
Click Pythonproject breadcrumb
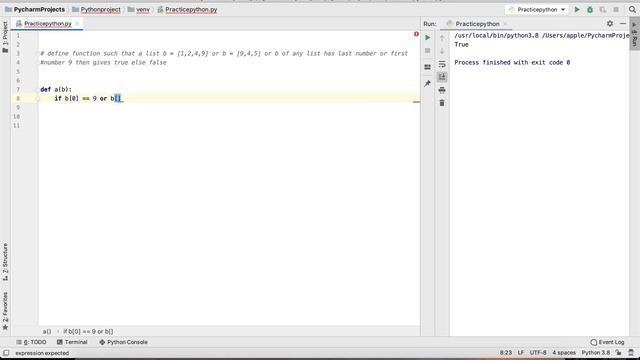point(96,9)
